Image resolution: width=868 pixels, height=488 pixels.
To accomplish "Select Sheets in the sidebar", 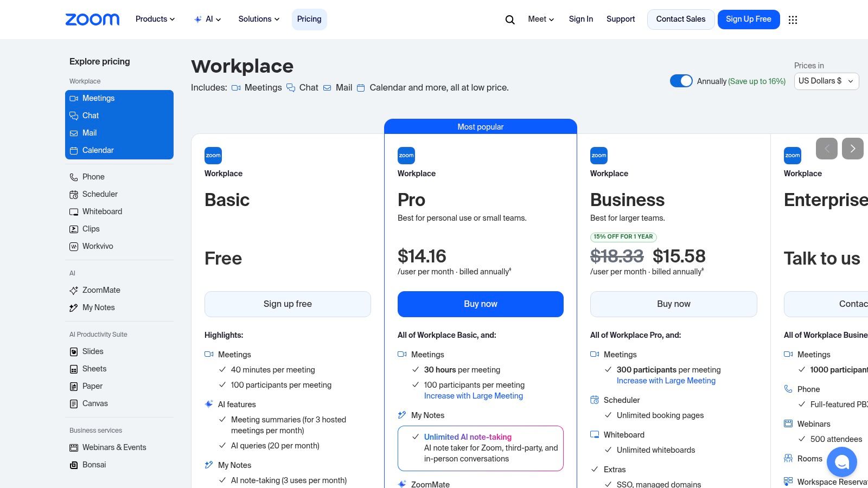I will coord(94,369).
